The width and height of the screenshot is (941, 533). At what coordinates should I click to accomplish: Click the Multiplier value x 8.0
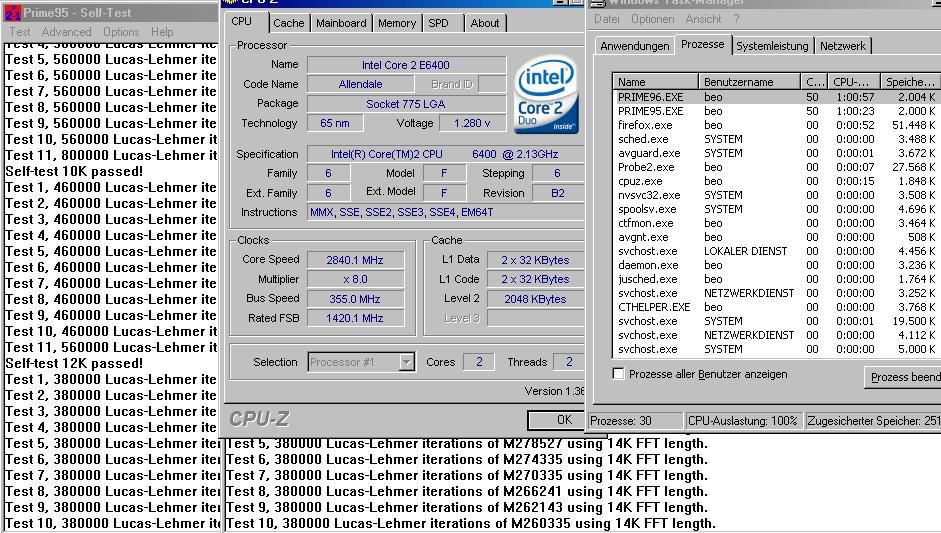coord(355,279)
